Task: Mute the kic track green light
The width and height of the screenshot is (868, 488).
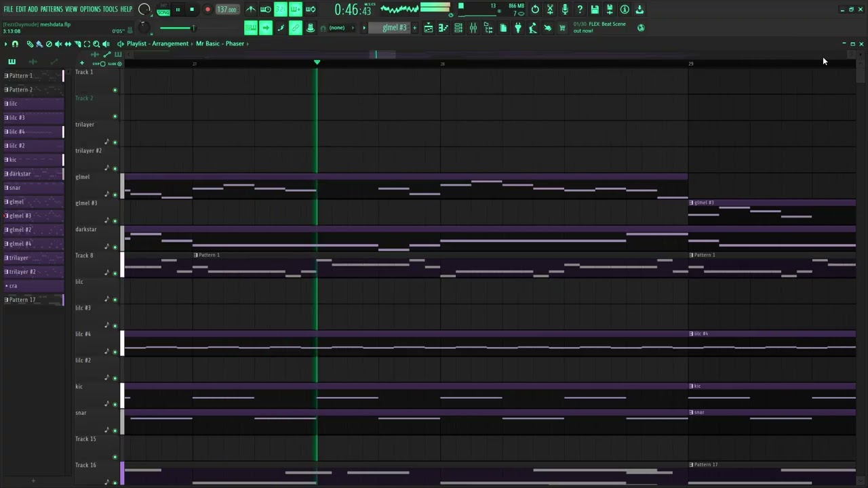Action: (115, 405)
